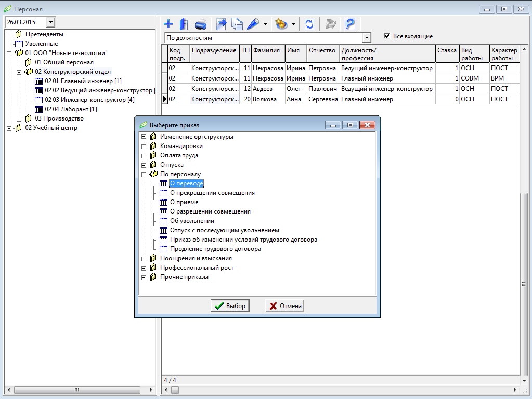Sort by the Ставка column header
Viewport: 532px width, 399px height.
pos(447,54)
